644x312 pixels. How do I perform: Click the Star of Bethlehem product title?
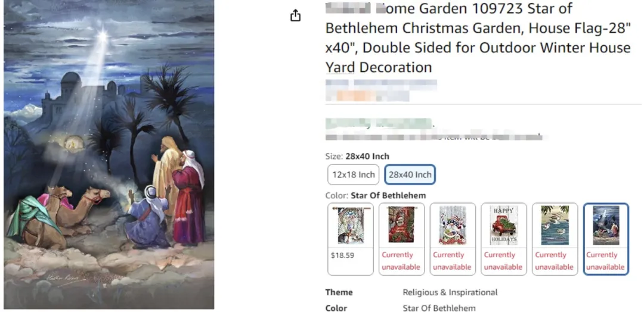tap(478, 38)
